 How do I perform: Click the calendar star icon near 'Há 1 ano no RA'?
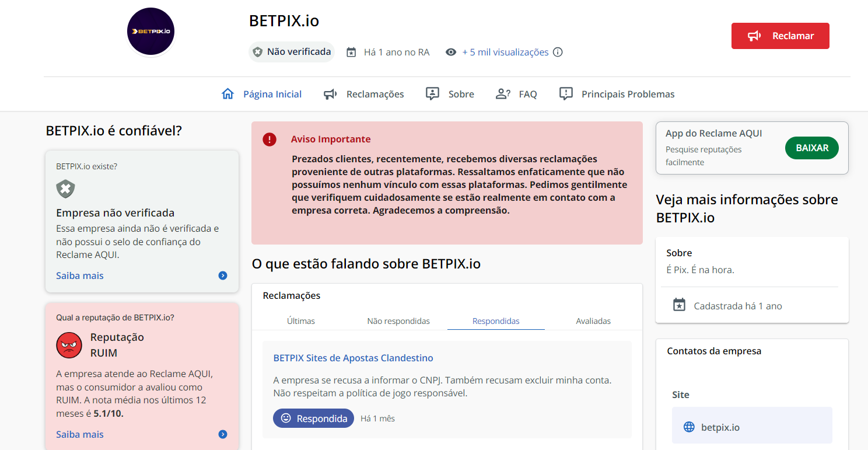point(351,52)
